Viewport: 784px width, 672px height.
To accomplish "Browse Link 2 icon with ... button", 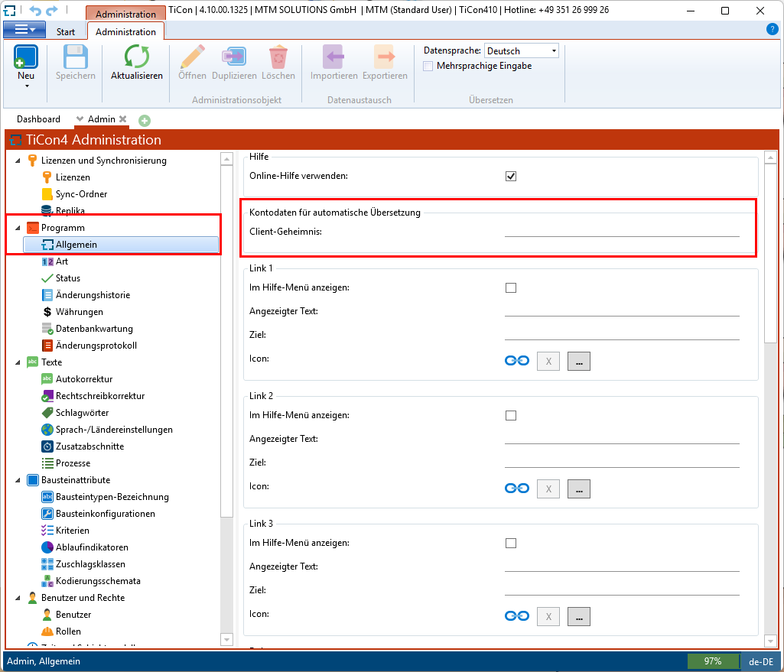I will pos(578,489).
